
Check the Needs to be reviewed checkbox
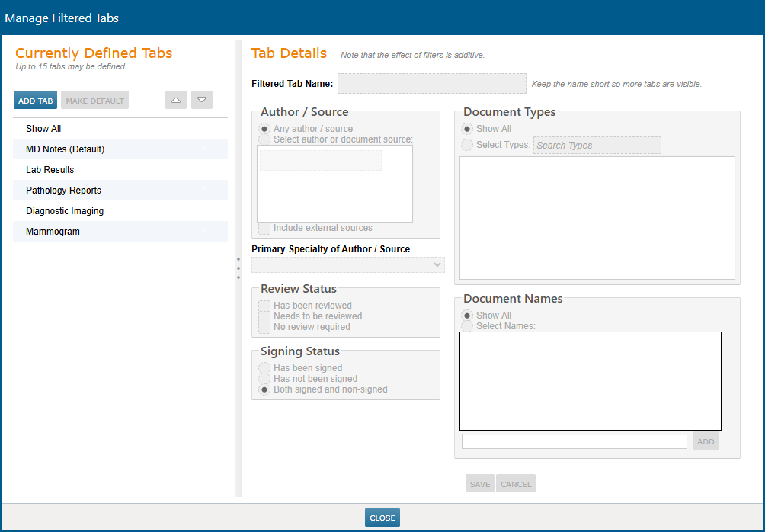click(x=264, y=316)
